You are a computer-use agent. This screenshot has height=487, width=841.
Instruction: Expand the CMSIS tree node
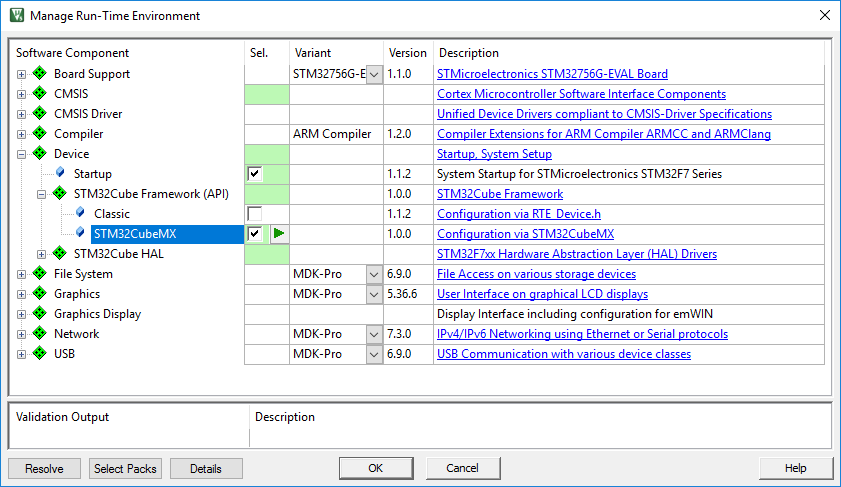(21, 94)
